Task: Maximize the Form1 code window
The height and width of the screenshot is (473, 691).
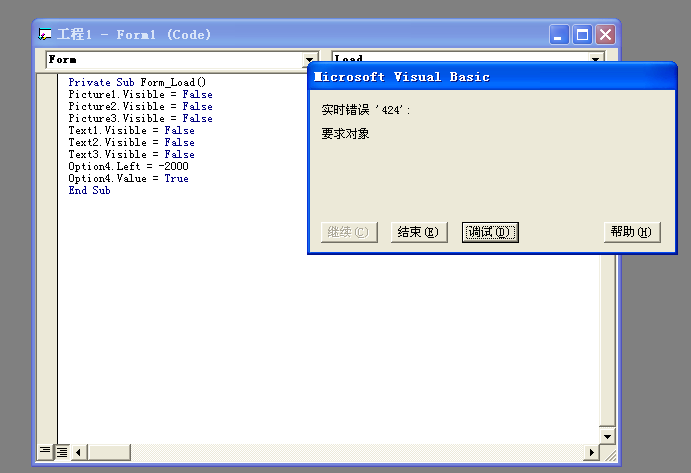Action: tap(583, 35)
